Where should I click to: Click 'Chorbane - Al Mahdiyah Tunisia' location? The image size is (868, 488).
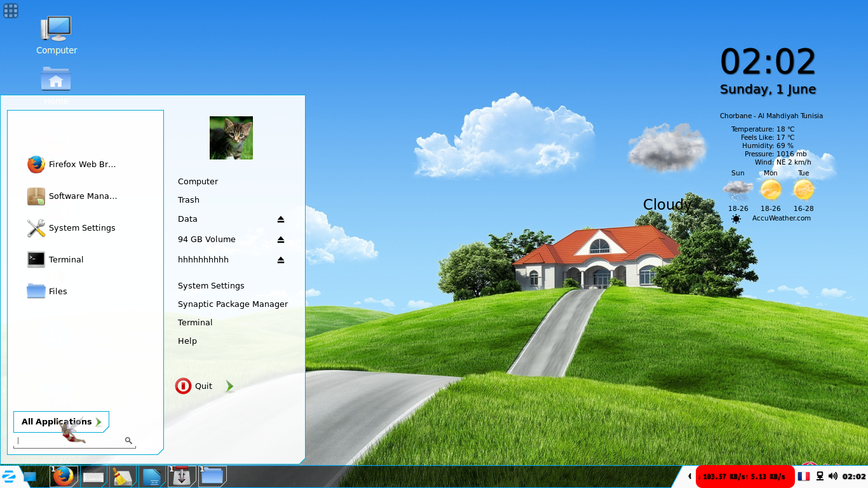pos(771,116)
